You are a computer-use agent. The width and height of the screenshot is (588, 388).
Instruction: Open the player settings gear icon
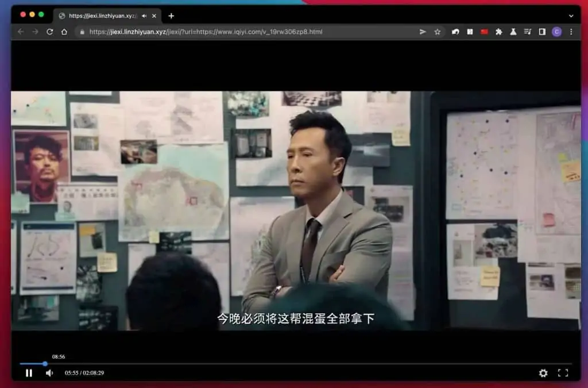click(543, 373)
